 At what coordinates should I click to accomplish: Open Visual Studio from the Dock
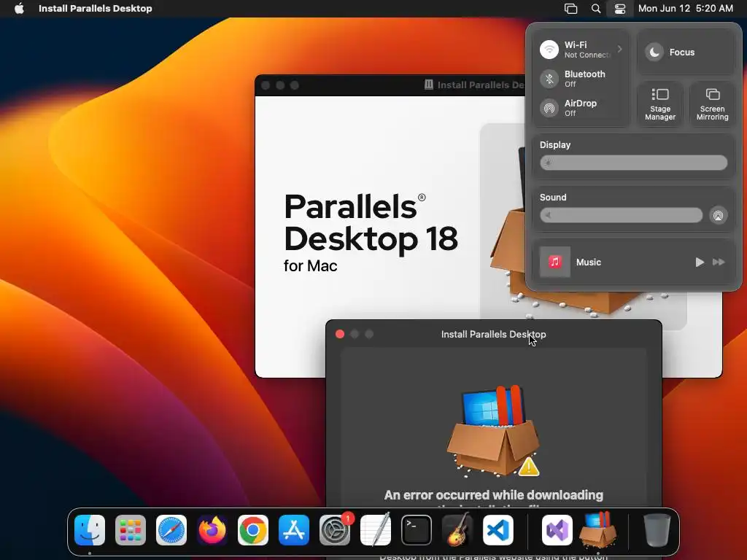coord(557,530)
